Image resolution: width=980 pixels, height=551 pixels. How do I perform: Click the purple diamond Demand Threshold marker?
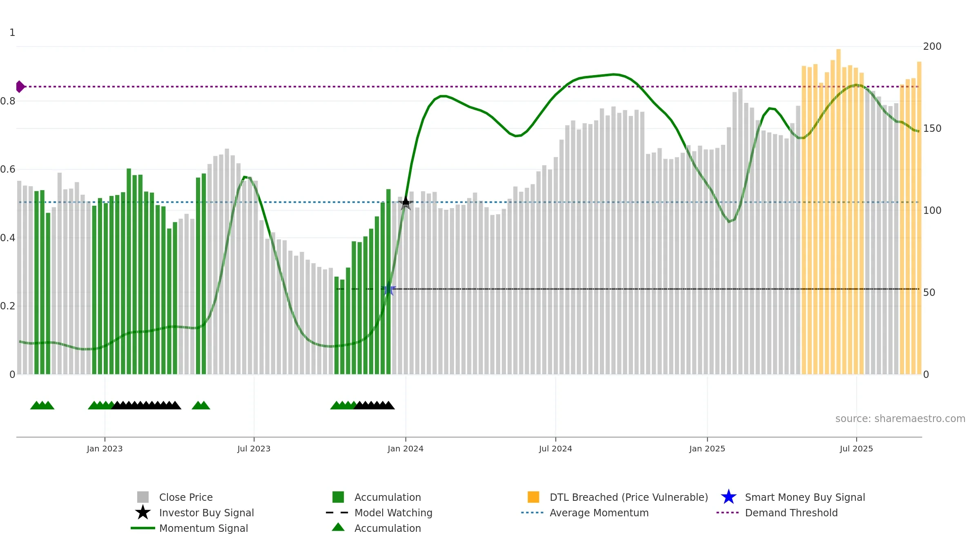point(20,87)
